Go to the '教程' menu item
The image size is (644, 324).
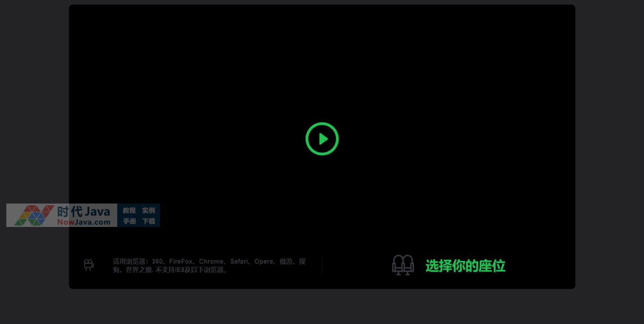click(129, 210)
